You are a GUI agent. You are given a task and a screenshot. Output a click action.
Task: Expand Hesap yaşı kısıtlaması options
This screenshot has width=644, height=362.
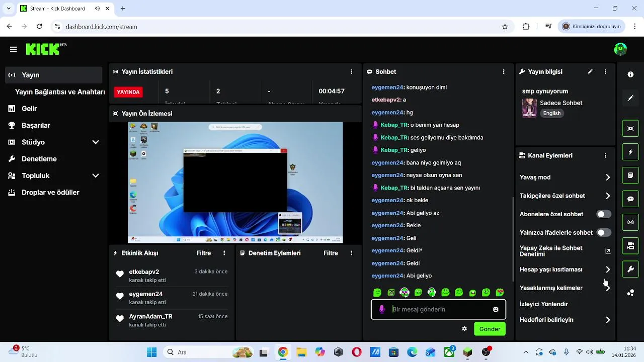coord(608,269)
